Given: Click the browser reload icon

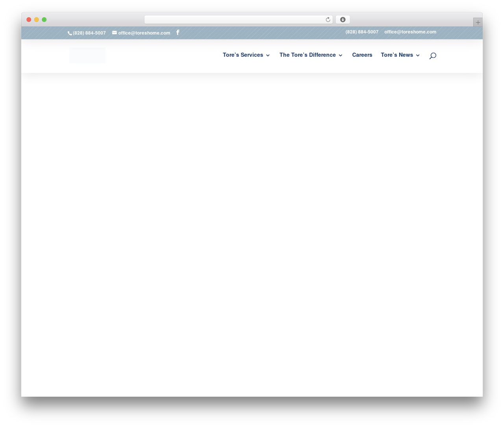Looking at the screenshot, I should point(328,20).
